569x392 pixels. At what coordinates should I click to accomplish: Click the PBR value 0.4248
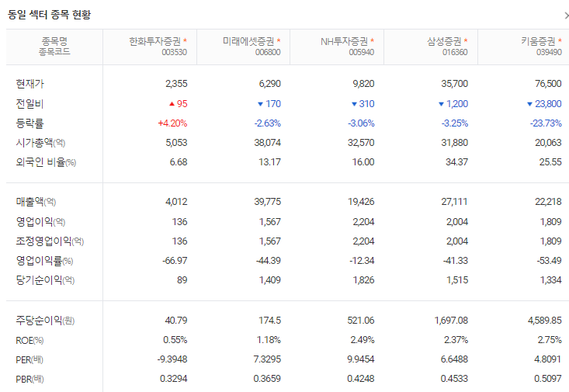(361, 379)
